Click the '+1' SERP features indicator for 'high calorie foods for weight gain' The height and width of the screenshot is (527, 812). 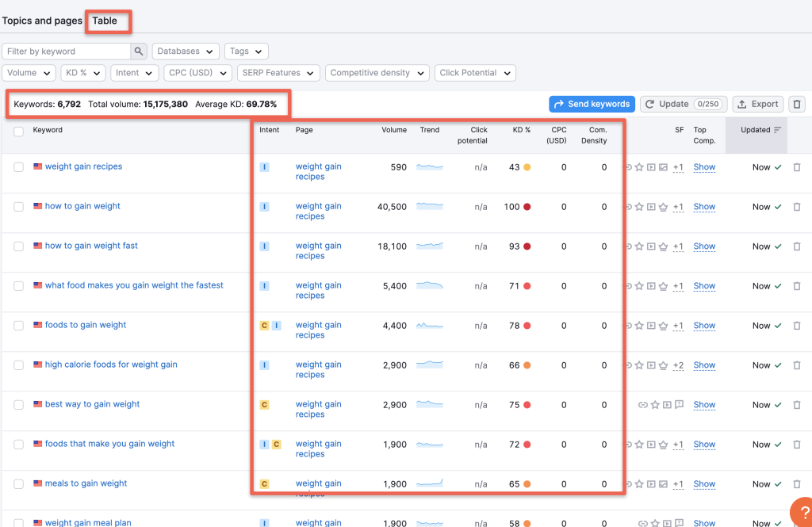tap(680, 365)
